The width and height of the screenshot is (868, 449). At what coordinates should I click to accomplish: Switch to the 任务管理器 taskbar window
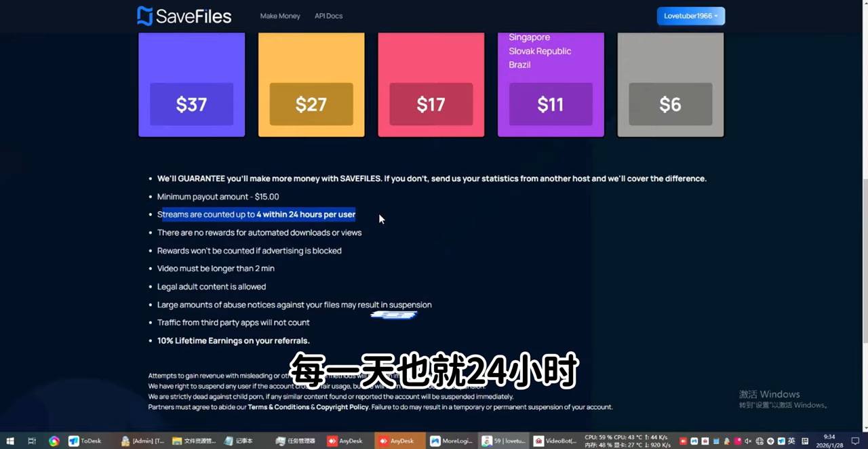tap(296, 441)
